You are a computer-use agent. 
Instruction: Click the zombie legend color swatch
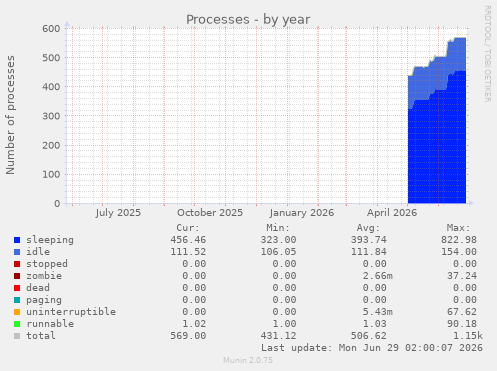17,276
